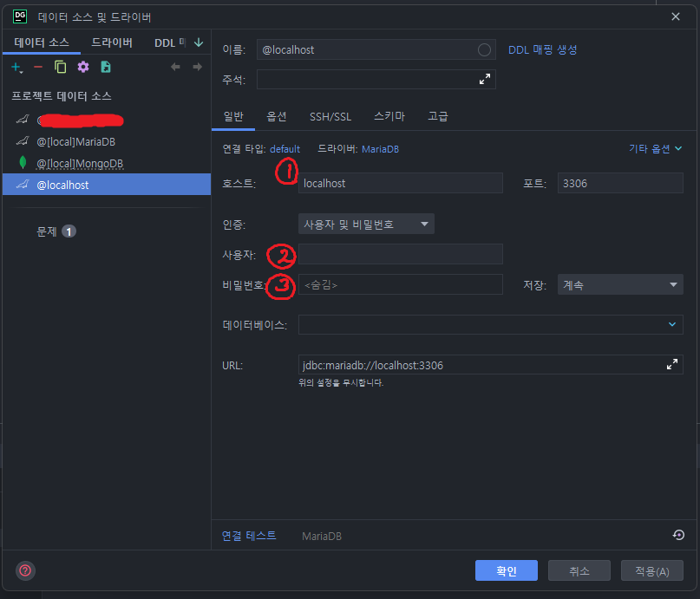Expand the 데이터베이스 dropdown chevron
Image resolution: width=700 pixels, height=599 pixels.
pos(672,324)
